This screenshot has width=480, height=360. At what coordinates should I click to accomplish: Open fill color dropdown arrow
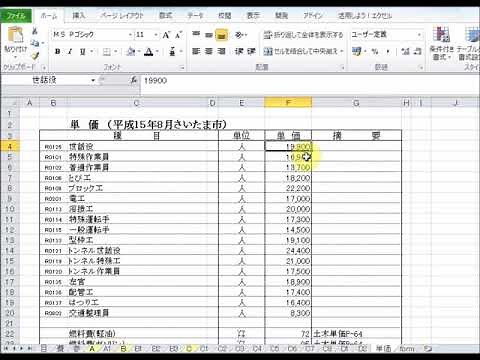139,52
